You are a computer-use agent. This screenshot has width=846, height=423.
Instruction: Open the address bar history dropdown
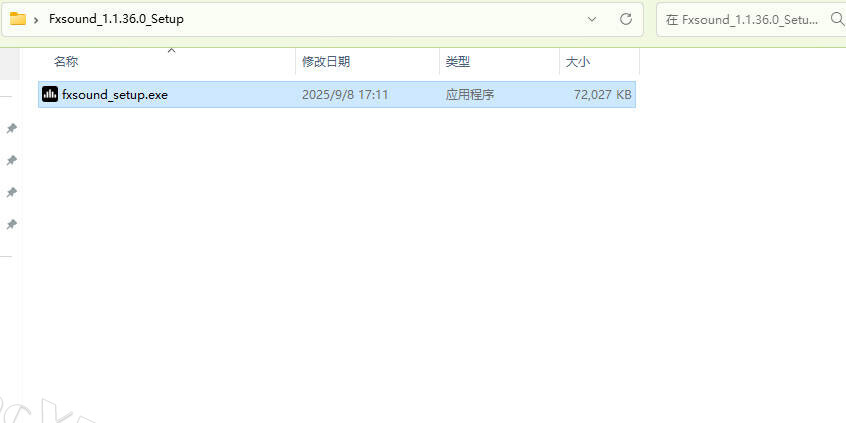tap(592, 19)
